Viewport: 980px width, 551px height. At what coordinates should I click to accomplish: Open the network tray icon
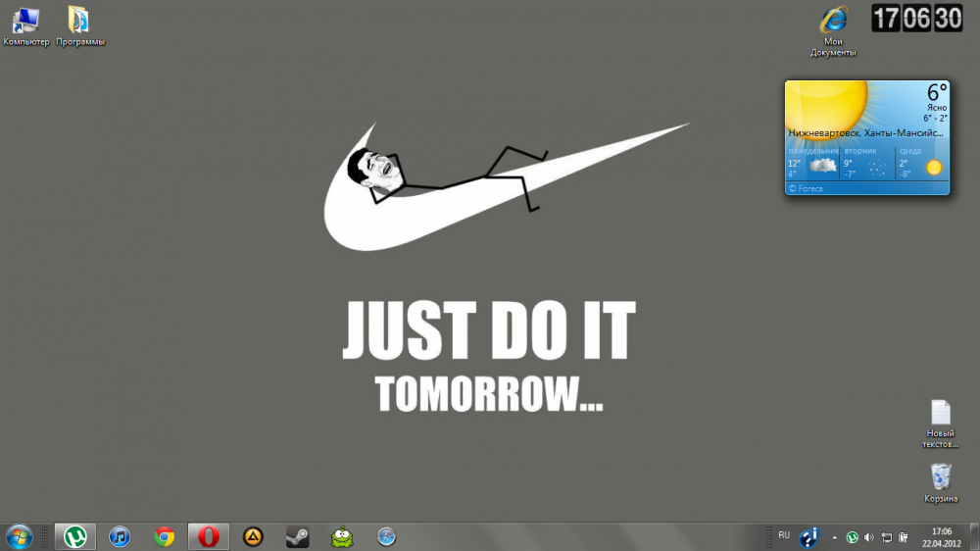tap(886, 536)
